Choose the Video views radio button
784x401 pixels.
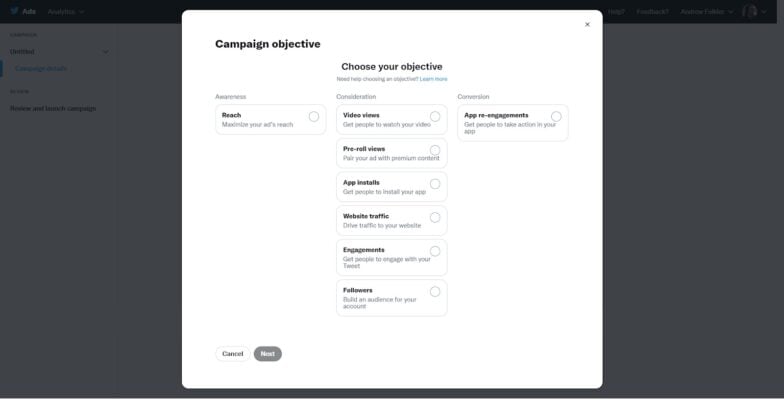pyautogui.click(x=435, y=116)
